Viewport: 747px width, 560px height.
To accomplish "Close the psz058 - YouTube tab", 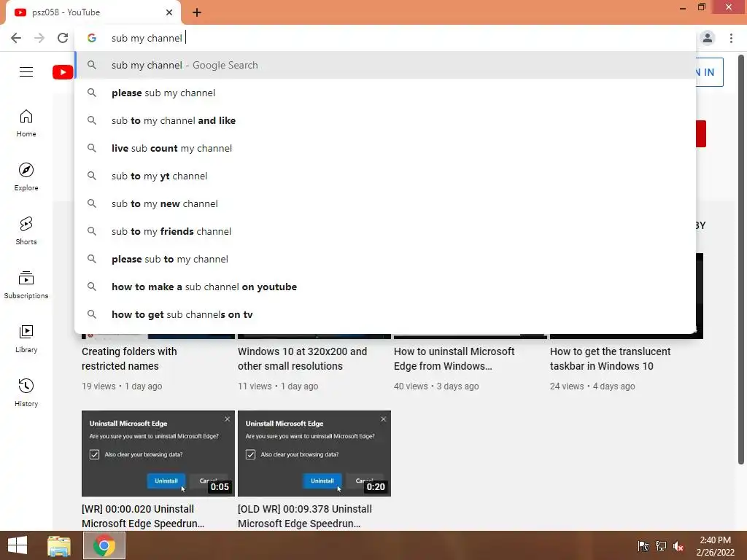I will click(169, 12).
